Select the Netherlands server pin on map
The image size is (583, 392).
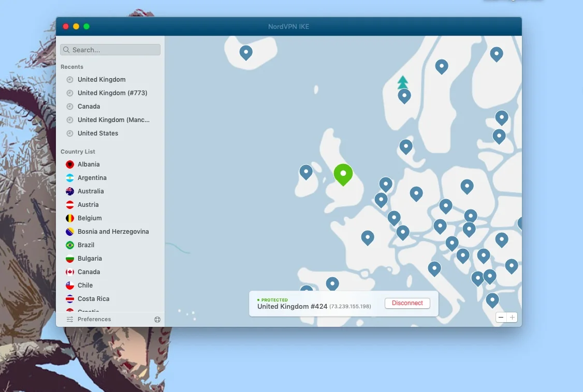click(386, 185)
